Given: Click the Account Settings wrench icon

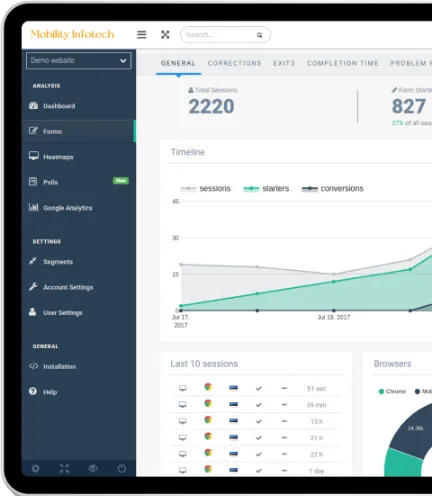Looking at the screenshot, I should [33, 286].
